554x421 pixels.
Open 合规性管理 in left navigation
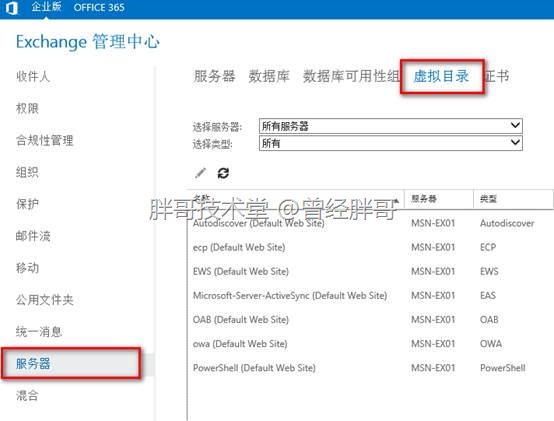tap(45, 140)
